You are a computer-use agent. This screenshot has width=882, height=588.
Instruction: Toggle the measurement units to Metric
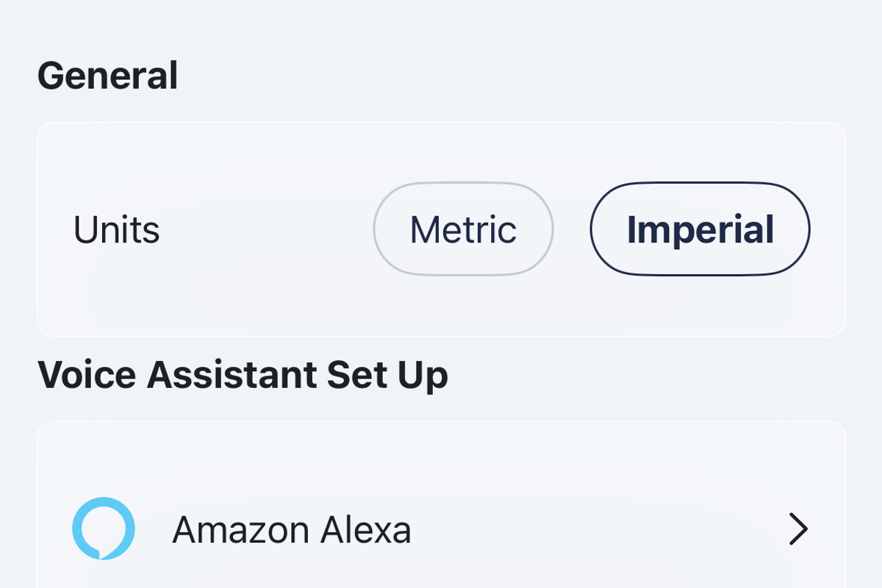click(463, 229)
